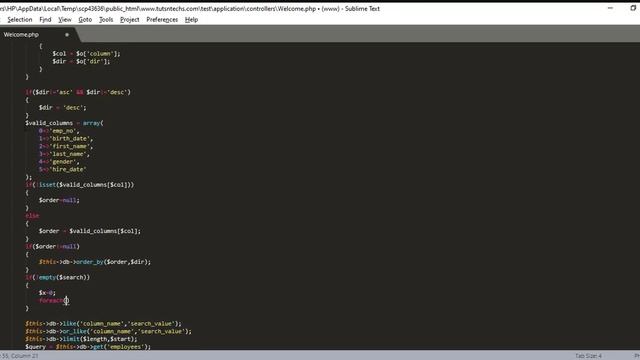This screenshot has width=640, height=360.
Task: Minimize the Sublime Text window
Action: (x=610, y=8)
